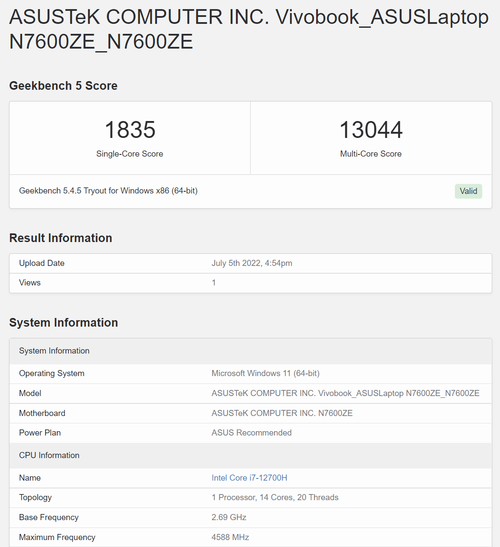Click the Result Information heading
The image size is (500, 547).
[x=61, y=238]
